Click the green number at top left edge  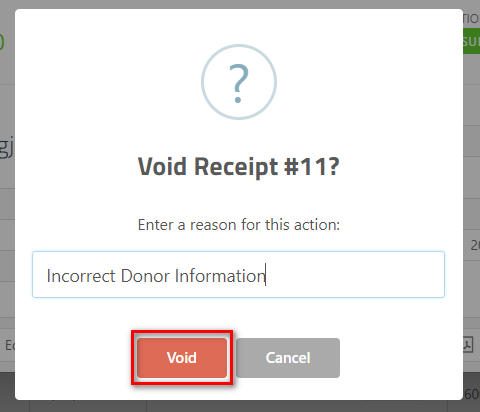[2, 41]
